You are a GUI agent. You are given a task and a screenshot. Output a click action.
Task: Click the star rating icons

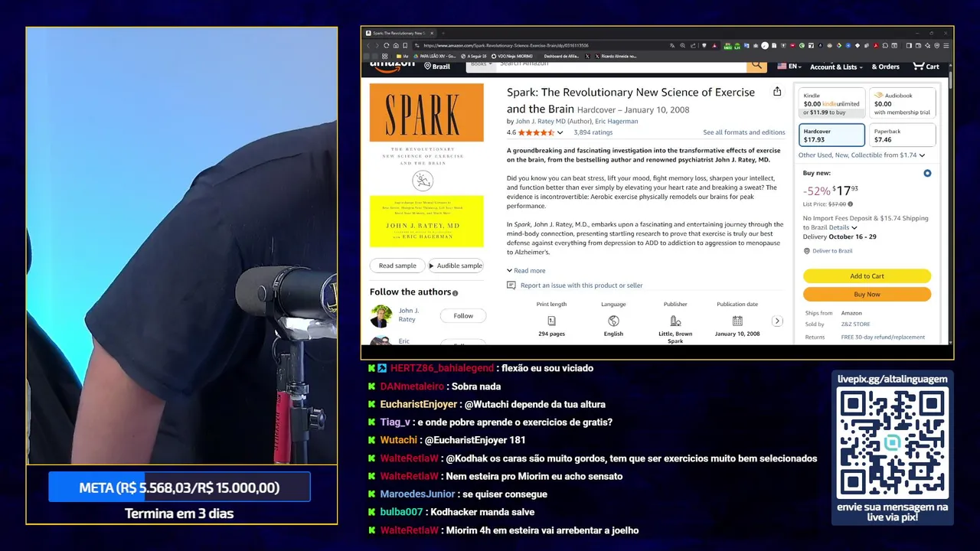point(536,132)
